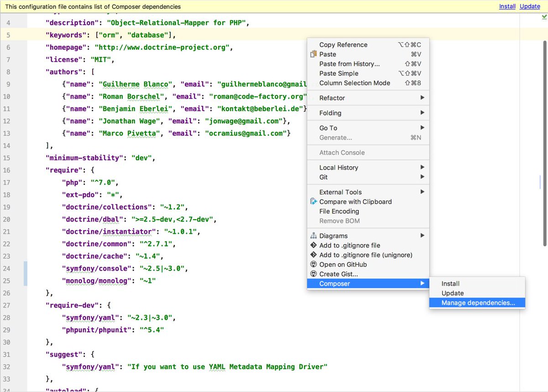Expand the Refactor submenu arrow

pos(422,98)
